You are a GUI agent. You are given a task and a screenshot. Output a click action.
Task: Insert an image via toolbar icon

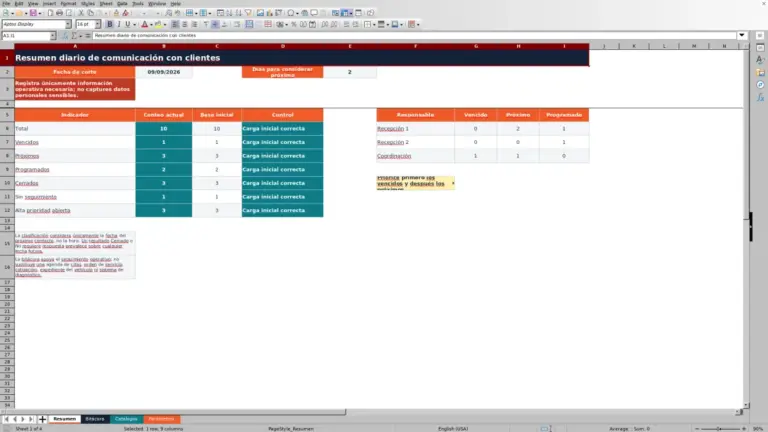(260, 13)
